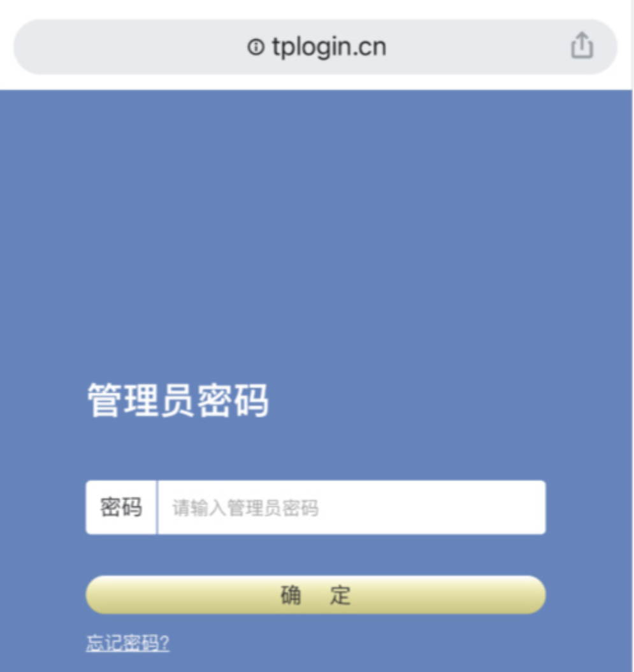Focus the 请输入管理员密码 input field

(352, 507)
